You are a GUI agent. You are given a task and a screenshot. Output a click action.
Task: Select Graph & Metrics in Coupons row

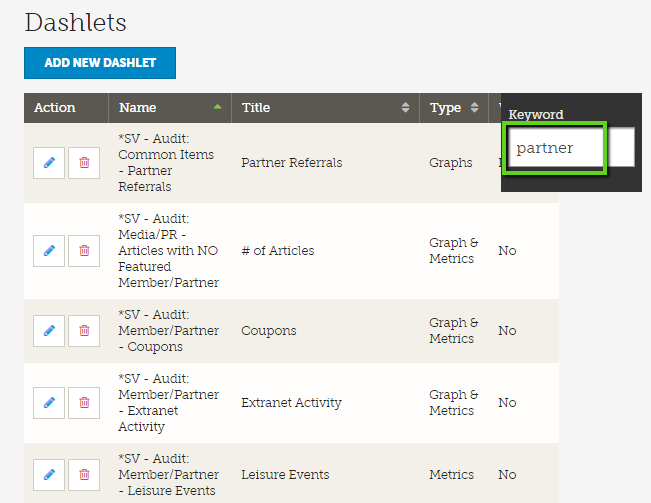point(454,331)
